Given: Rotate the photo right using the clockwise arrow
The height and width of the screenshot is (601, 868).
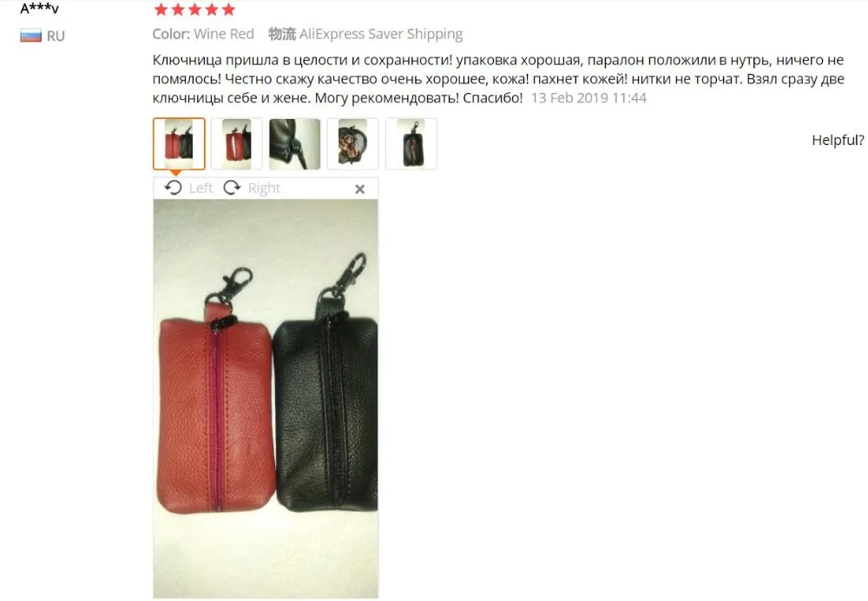Looking at the screenshot, I should (232, 188).
